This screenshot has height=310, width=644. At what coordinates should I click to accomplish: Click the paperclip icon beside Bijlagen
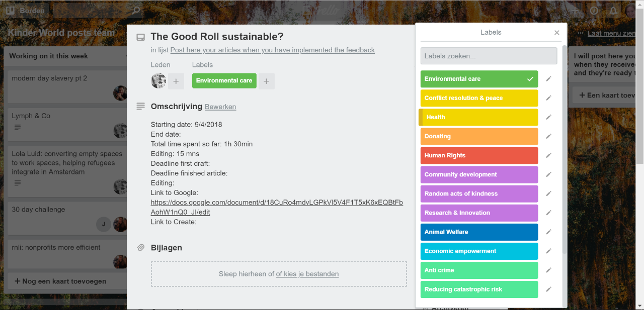pos(141,248)
